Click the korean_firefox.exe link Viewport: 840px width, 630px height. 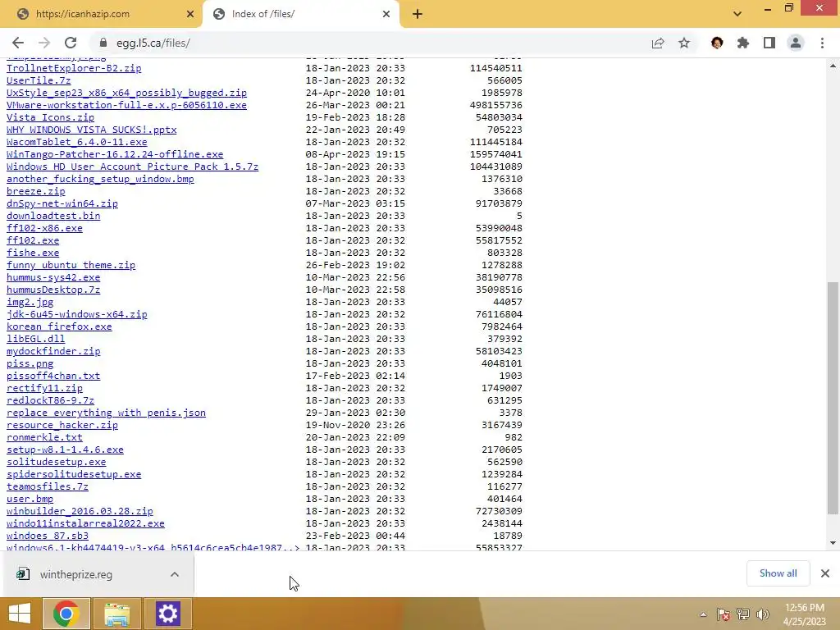tap(59, 326)
